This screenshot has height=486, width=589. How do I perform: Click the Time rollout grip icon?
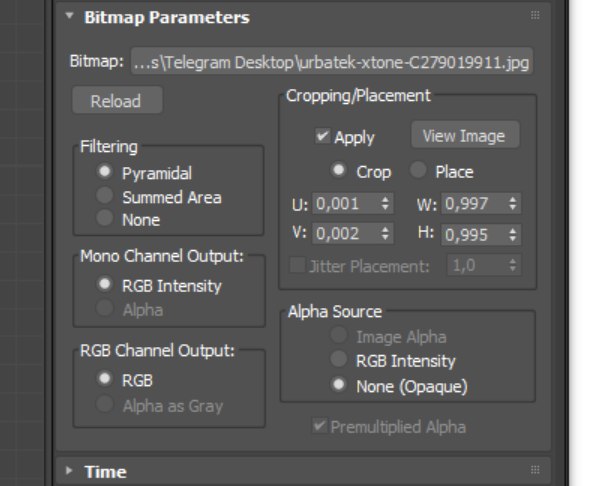pos(535,470)
